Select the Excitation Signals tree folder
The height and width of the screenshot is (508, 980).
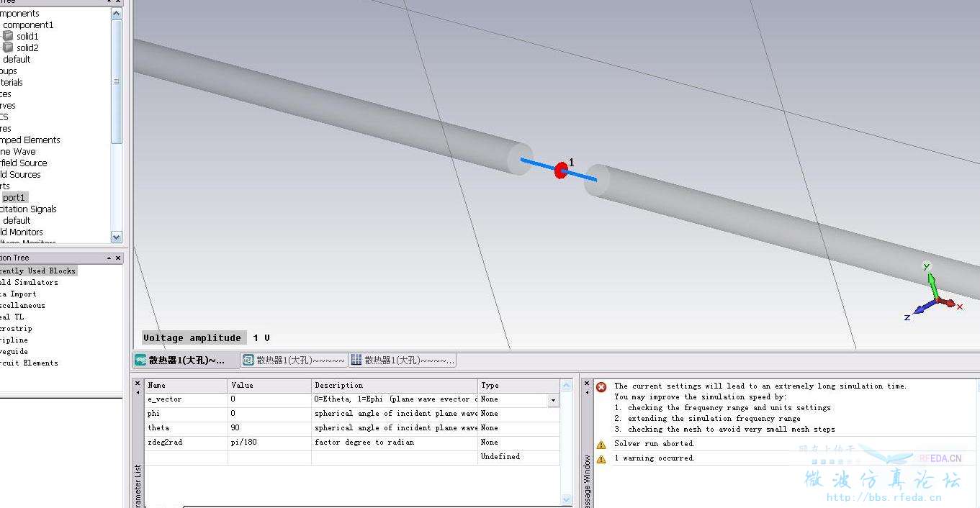click(28, 209)
